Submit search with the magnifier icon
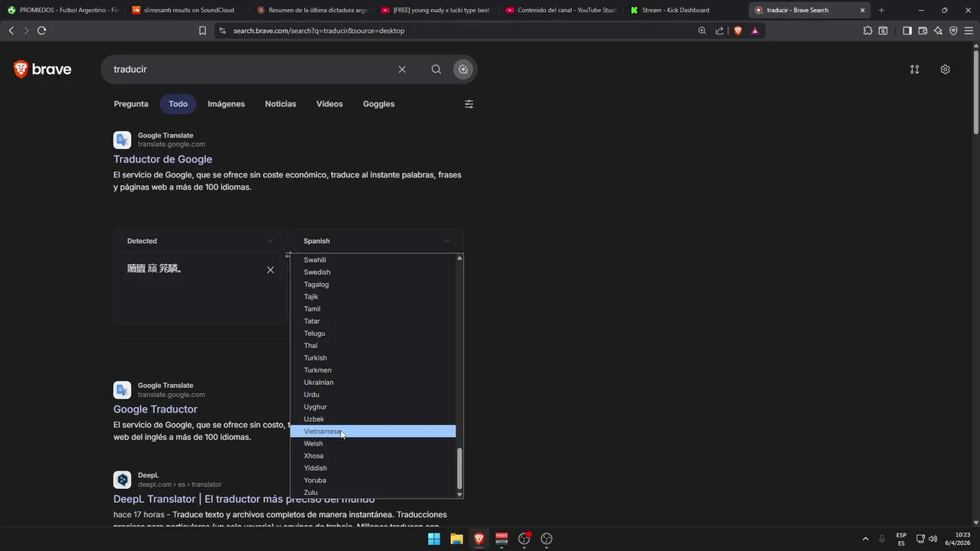The width and height of the screenshot is (980, 551). [x=436, y=69]
